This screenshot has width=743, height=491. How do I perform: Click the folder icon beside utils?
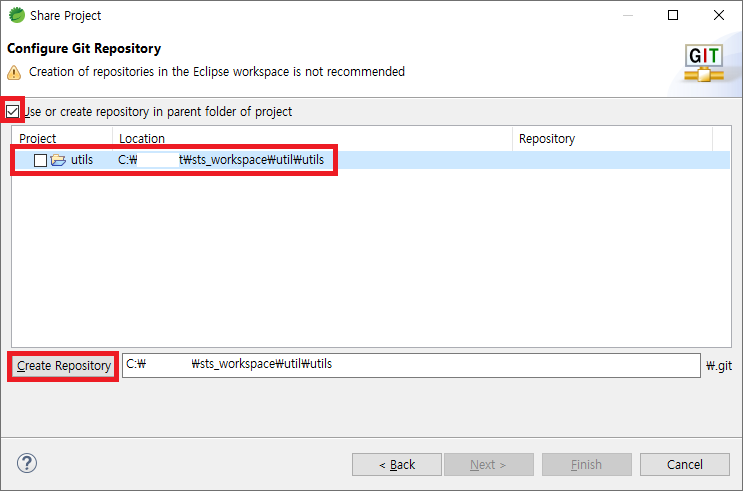tap(58, 160)
